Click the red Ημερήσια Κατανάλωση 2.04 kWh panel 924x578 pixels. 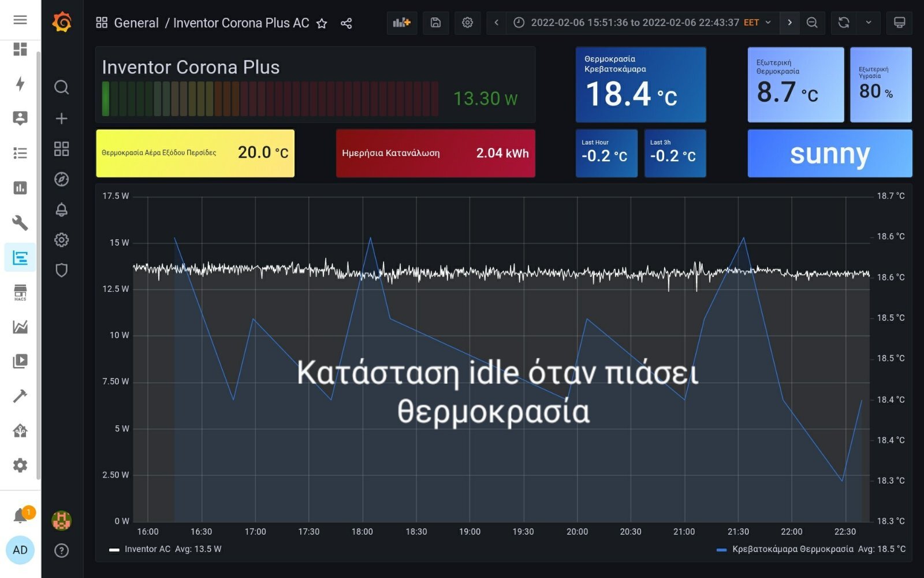pos(435,153)
